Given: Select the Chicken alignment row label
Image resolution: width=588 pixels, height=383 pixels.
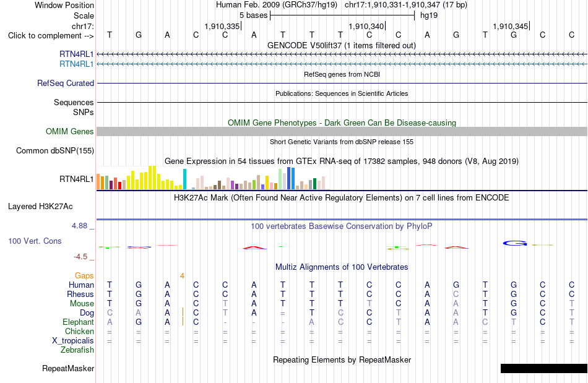Looking at the screenshot, I should click(79, 331).
